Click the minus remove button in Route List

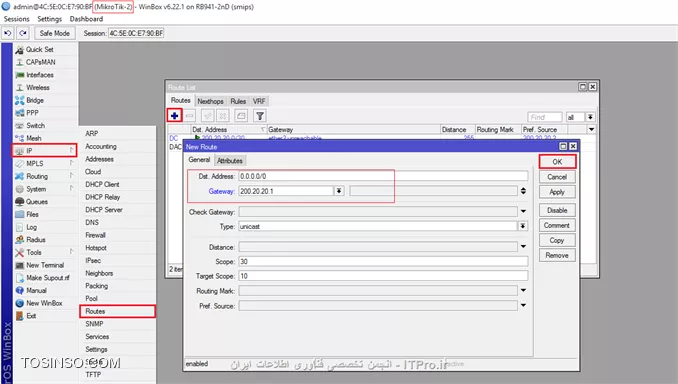click(x=190, y=115)
